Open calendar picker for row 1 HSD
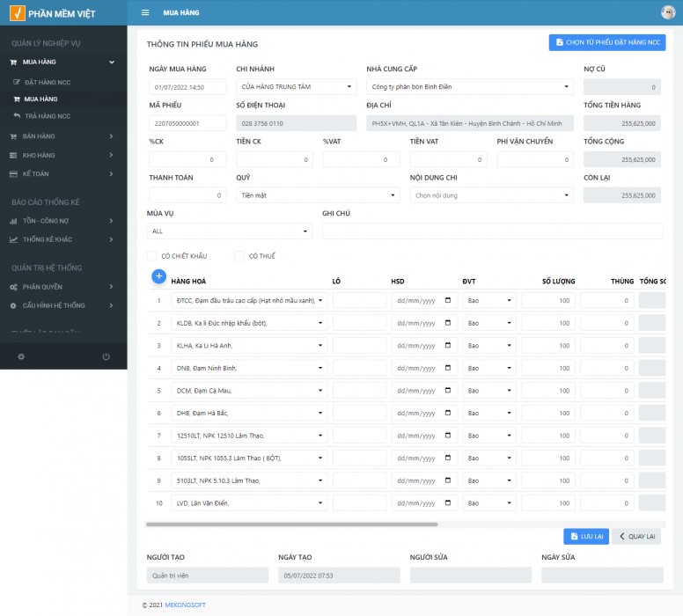 (x=448, y=300)
